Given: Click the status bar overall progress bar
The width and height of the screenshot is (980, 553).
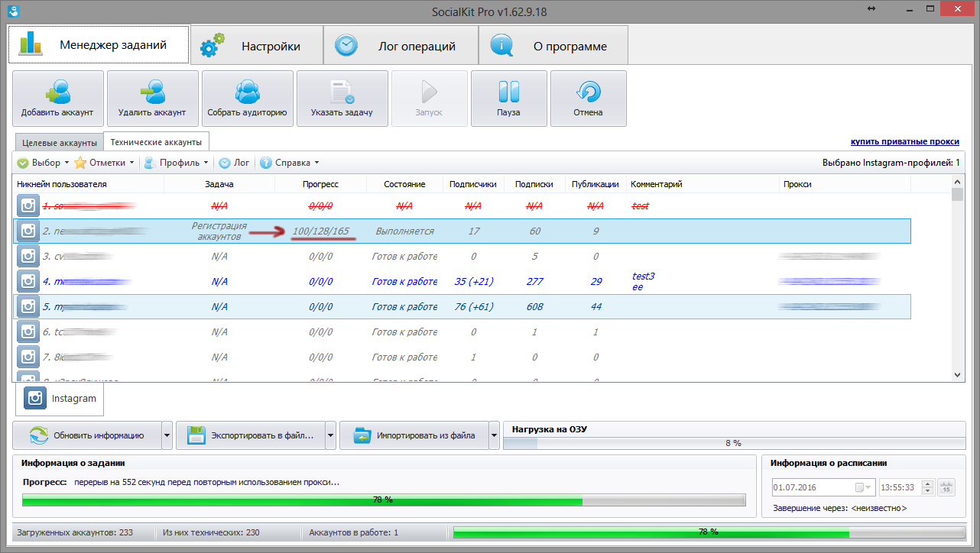Looking at the screenshot, I should pos(708,532).
